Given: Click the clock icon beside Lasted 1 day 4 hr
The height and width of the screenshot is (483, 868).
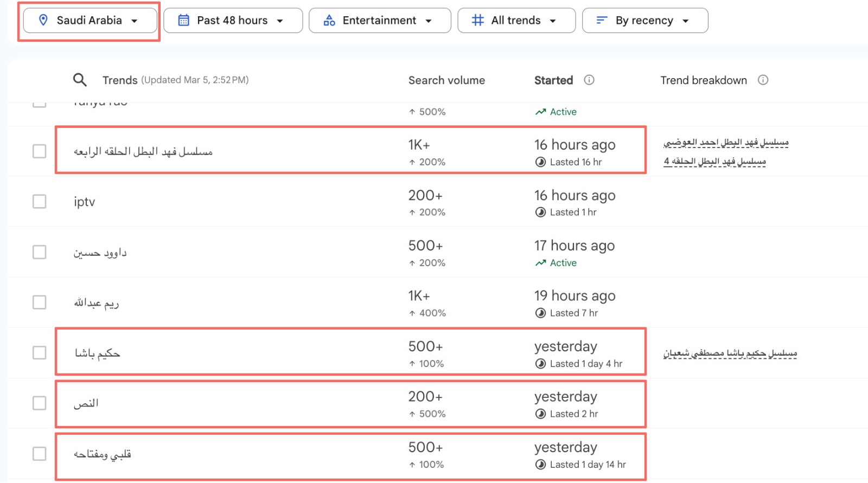Looking at the screenshot, I should click(540, 364).
